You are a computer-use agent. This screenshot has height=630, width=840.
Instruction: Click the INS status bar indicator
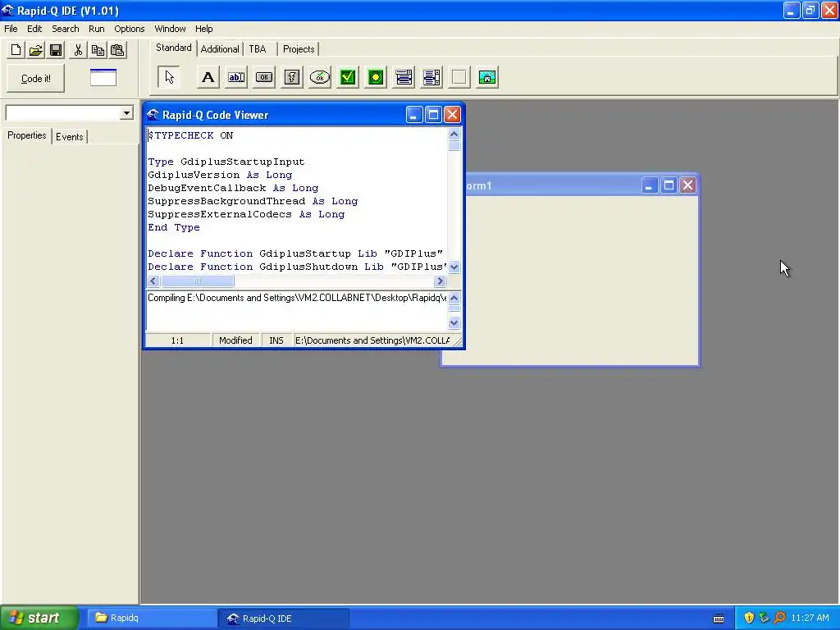[x=276, y=340]
